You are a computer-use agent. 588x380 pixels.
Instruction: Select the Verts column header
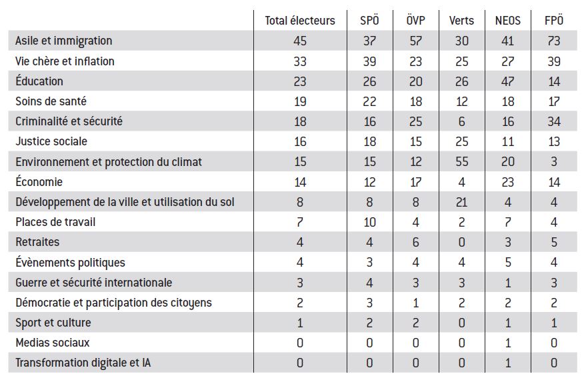[x=461, y=20]
